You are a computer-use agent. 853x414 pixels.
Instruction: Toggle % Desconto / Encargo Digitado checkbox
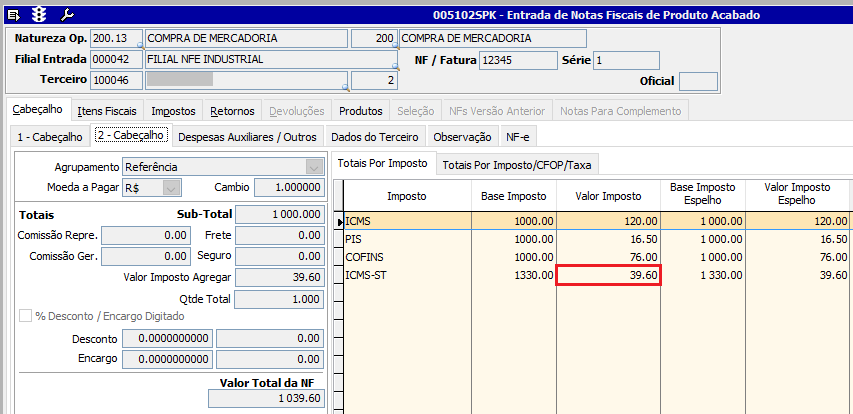[x=25, y=316]
